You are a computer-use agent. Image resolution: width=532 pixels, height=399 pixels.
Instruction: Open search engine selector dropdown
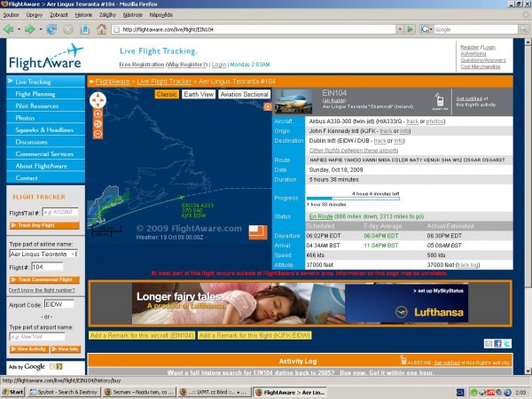tap(431, 29)
